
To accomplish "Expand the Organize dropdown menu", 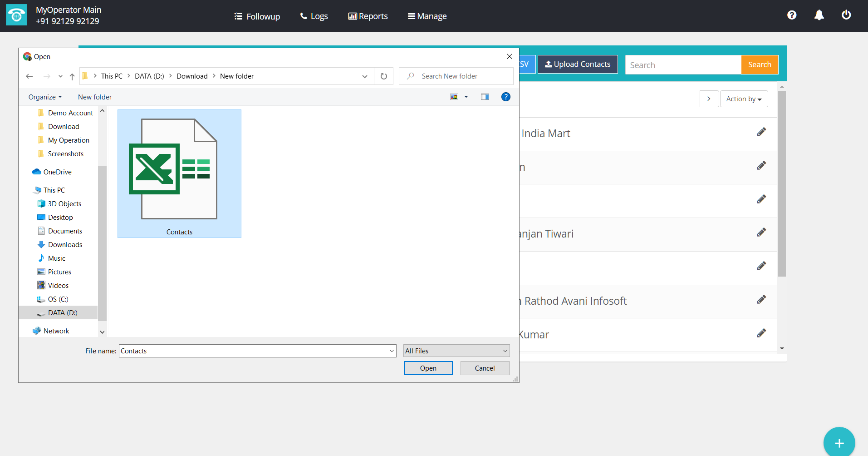I will [x=45, y=97].
